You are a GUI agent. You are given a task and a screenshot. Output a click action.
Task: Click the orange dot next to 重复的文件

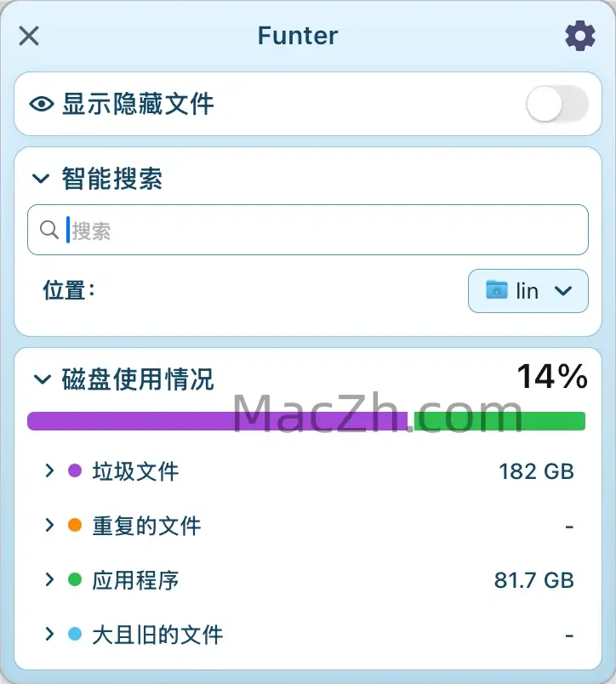[75, 525]
